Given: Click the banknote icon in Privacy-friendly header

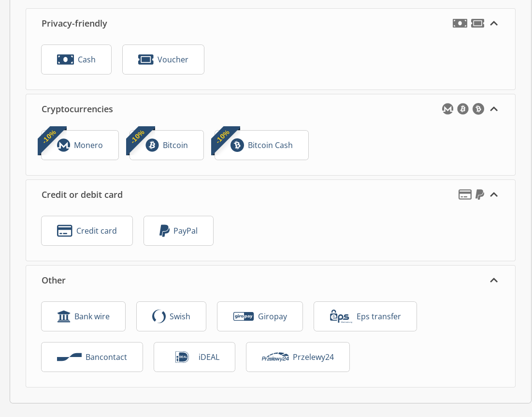Looking at the screenshot, I should pos(460,23).
